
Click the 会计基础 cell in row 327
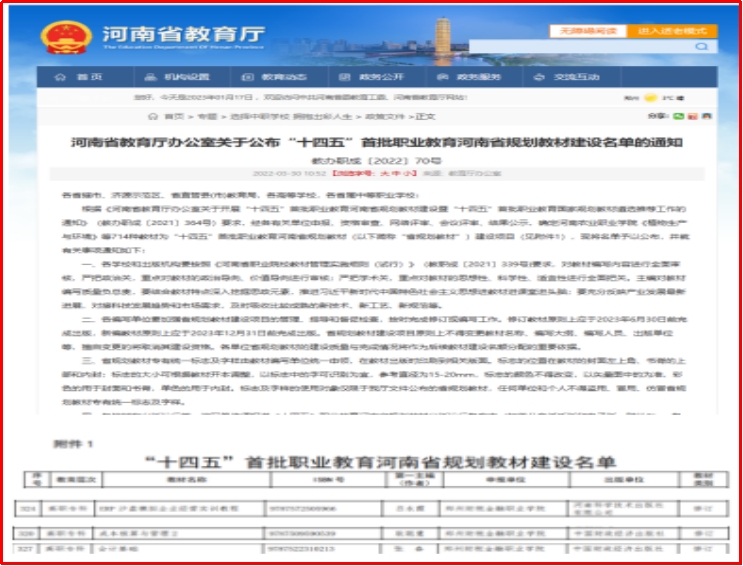pos(178,549)
